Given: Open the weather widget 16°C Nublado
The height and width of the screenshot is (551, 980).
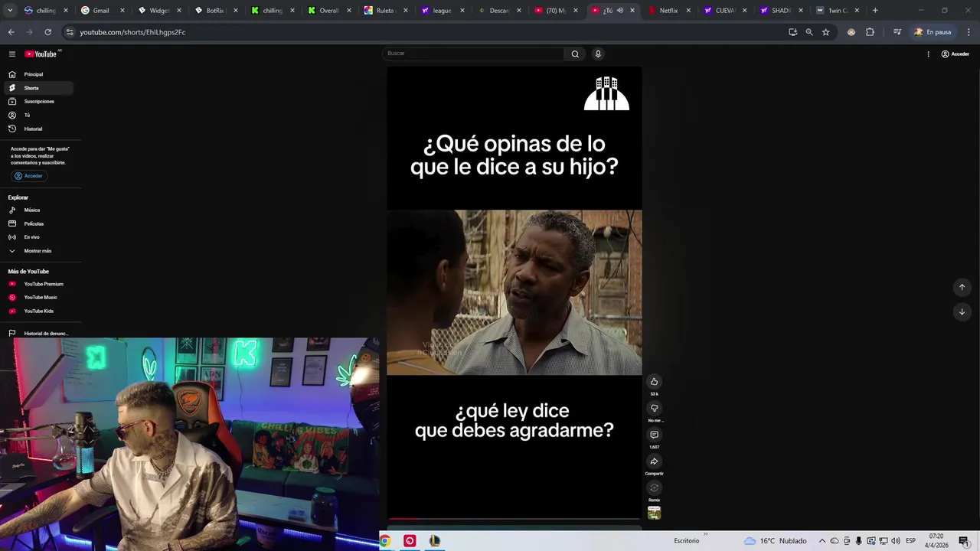Looking at the screenshot, I should pos(775,541).
